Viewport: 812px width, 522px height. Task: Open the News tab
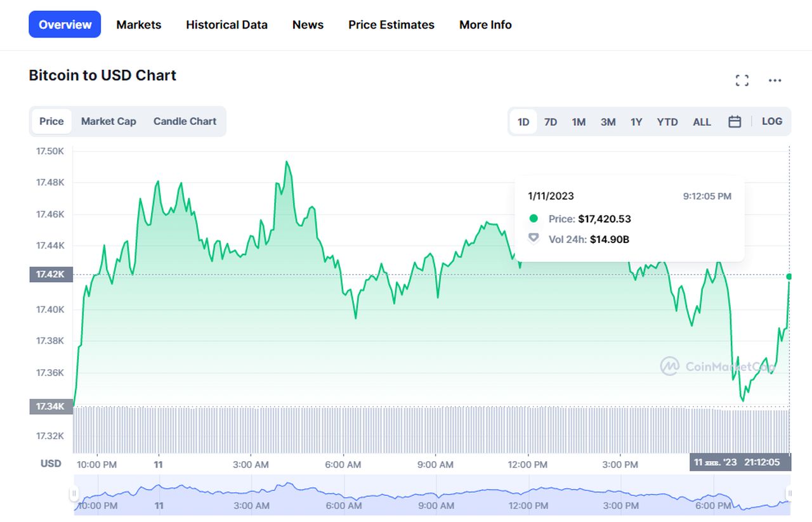[x=308, y=25]
